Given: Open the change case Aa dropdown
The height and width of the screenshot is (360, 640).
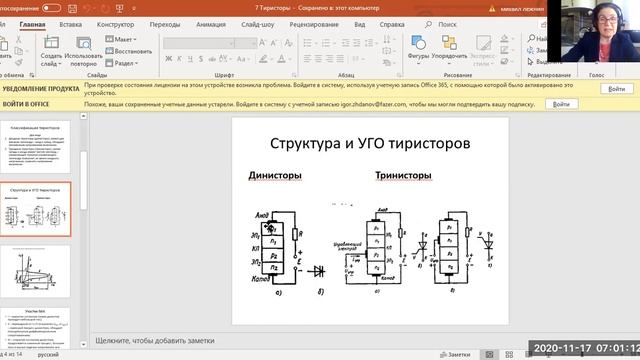Looking at the screenshot, I should point(242,59).
